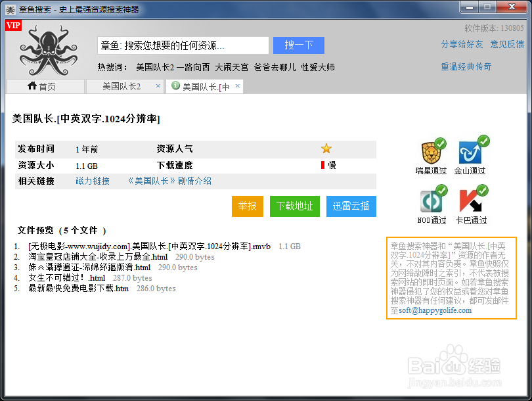This screenshot has width=532, height=401.
Task: Click the house icon on the 首页 tab
Action: click(32, 85)
